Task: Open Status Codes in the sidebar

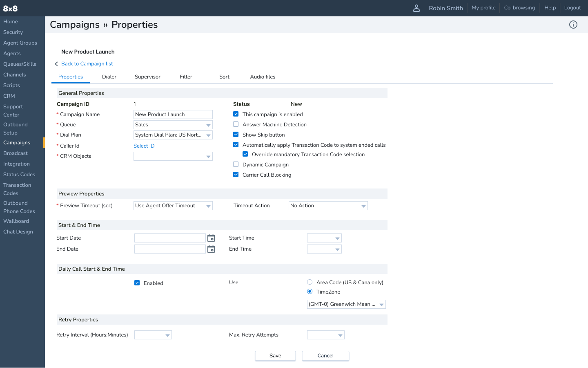Action: 19,175
